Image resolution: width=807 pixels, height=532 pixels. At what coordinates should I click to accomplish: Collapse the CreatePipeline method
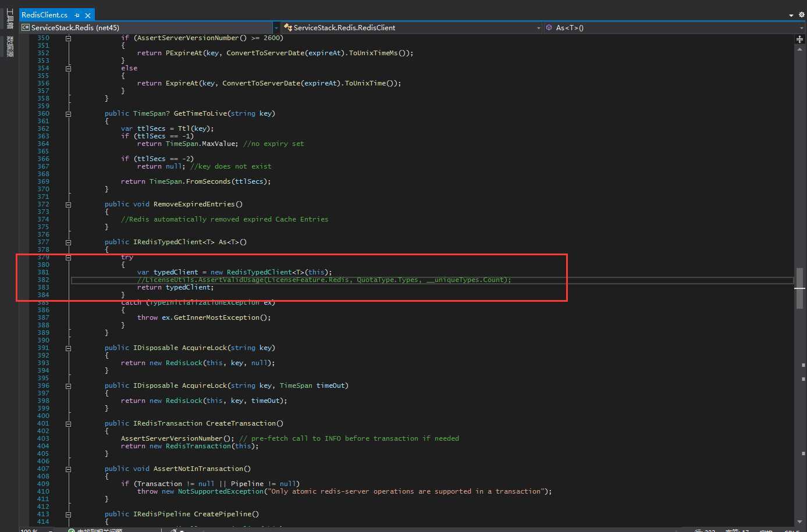(68, 515)
